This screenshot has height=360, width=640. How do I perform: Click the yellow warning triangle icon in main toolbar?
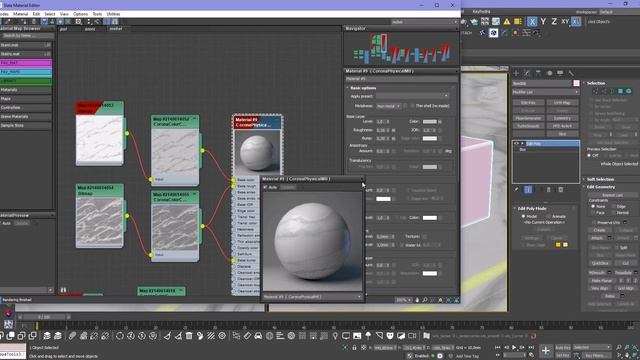tap(507, 22)
